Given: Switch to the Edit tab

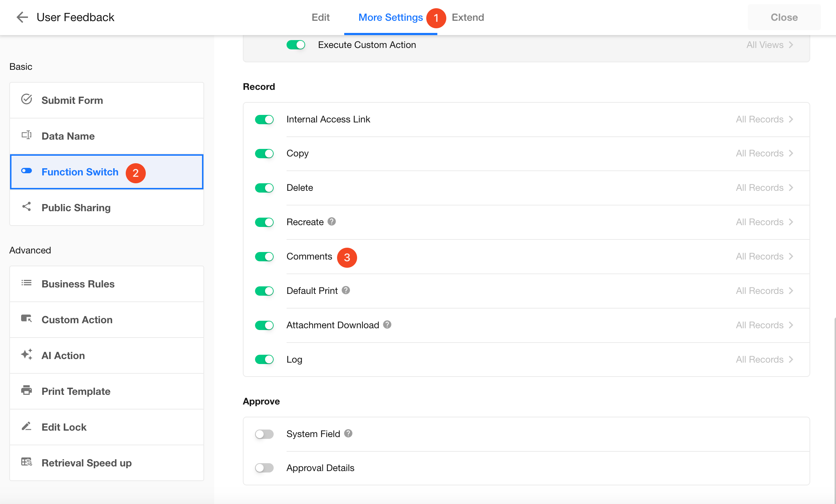Looking at the screenshot, I should pos(320,17).
